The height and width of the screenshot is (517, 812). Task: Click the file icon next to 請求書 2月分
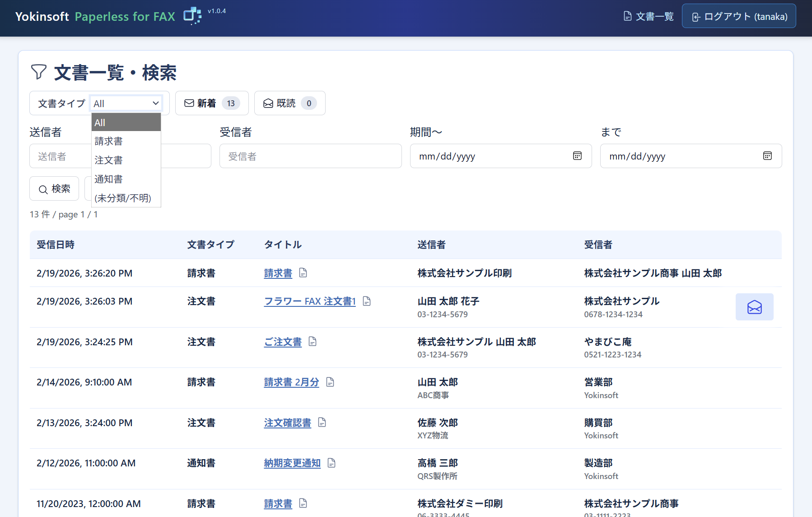(x=330, y=382)
